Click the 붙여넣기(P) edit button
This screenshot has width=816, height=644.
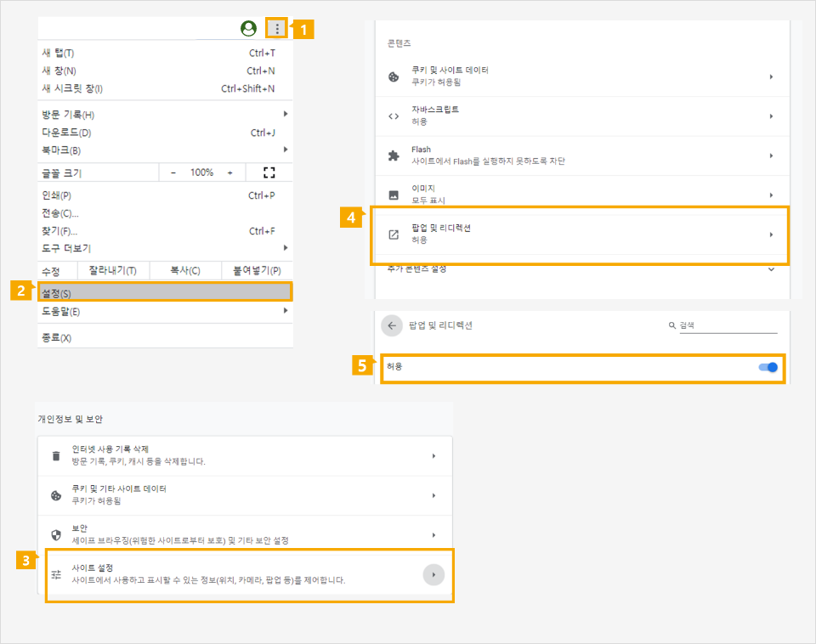pos(251,271)
